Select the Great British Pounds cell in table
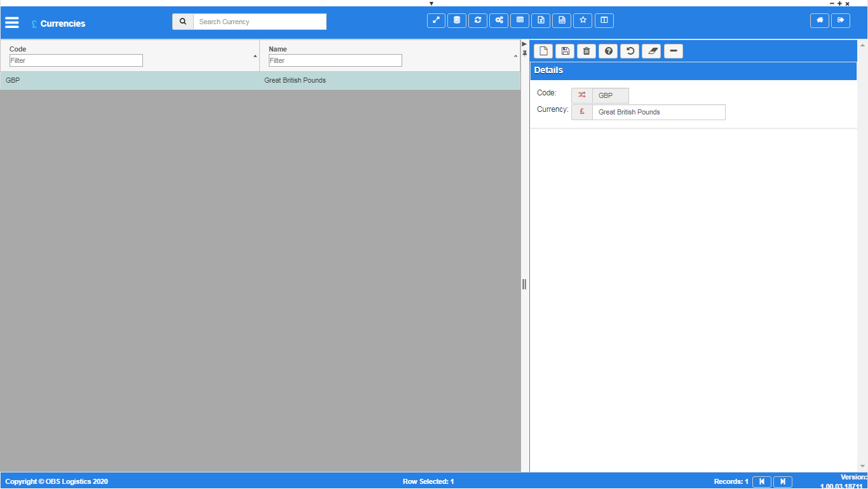This screenshot has height=489, width=868. [390, 81]
